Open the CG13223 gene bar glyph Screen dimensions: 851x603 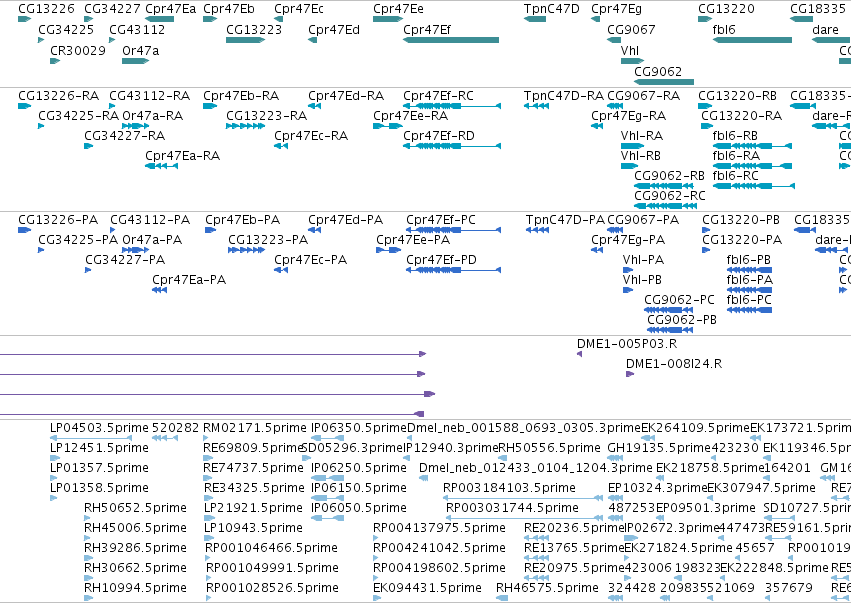click(x=245, y=40)
